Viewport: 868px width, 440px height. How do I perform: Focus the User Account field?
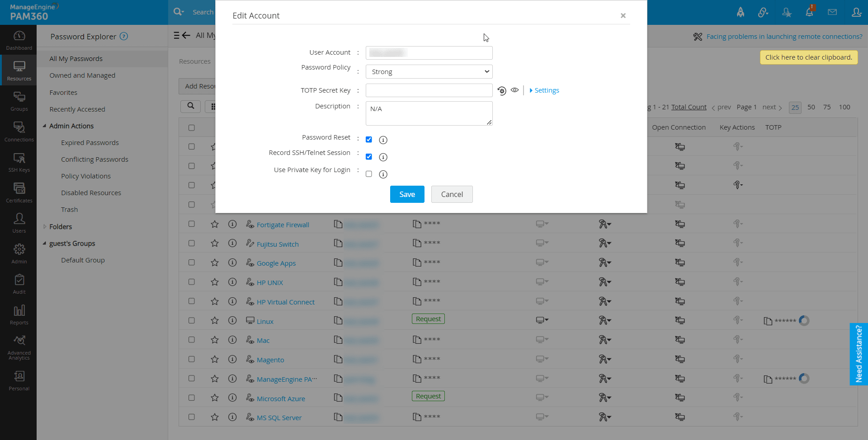tap(429, 53)
